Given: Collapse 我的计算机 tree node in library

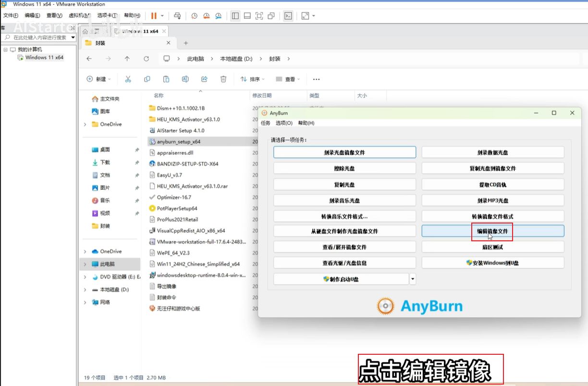Looking at the screenshot, I should point(5,50).
